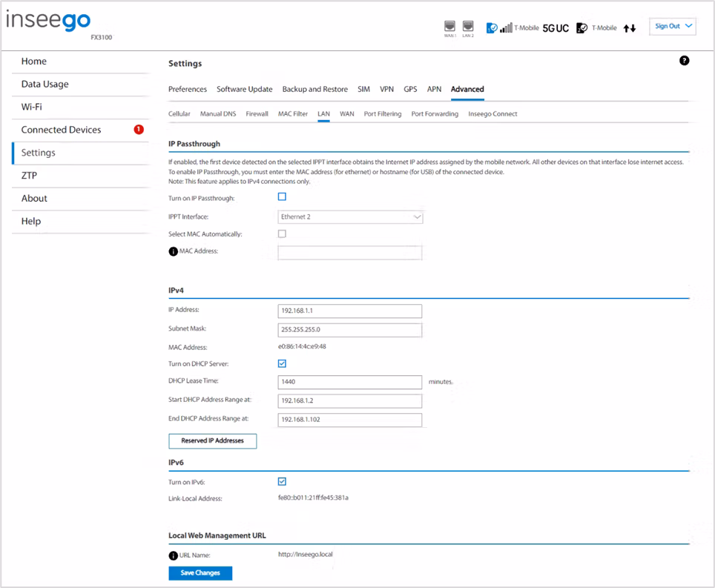Enable the Turn on IP Passthrough checkbox
Screen dimensions: 715x588
point(283,197)
